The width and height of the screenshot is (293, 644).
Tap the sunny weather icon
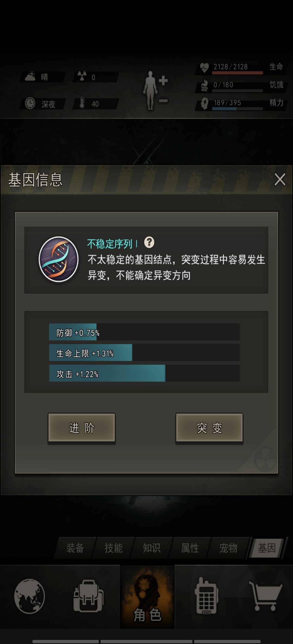pos(30,76)
